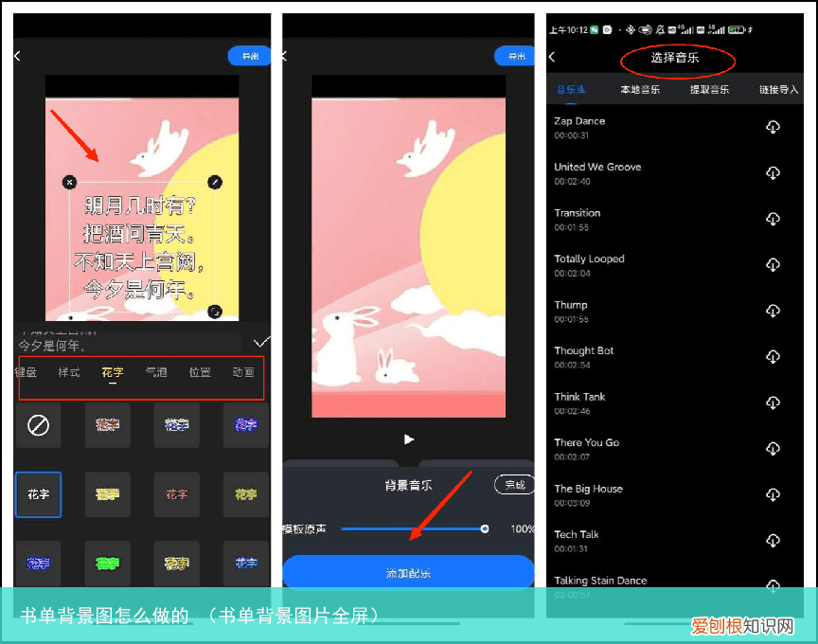This screenshot has width=818, height=644.
Task: Switch to the 键盘 tab
Action: pos(26,372)
